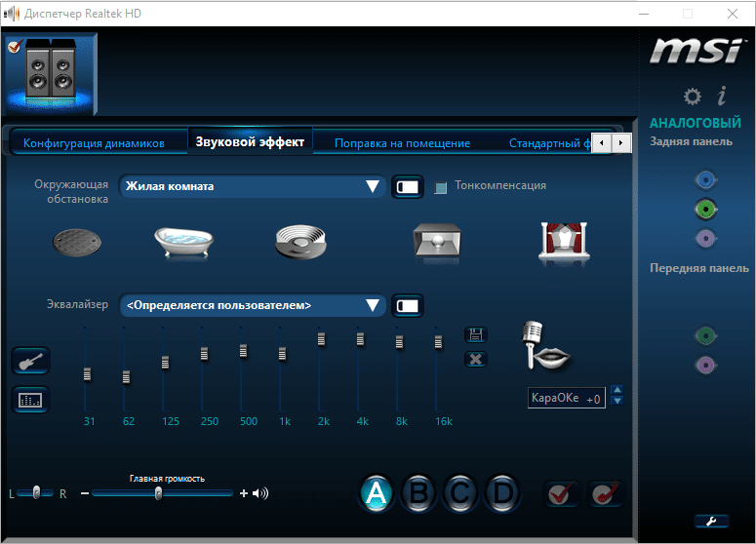Image resolution: width=756 pixels, height=544 pixels.
Task: Choose the stone room environment preset
Action: pos(437,241)
